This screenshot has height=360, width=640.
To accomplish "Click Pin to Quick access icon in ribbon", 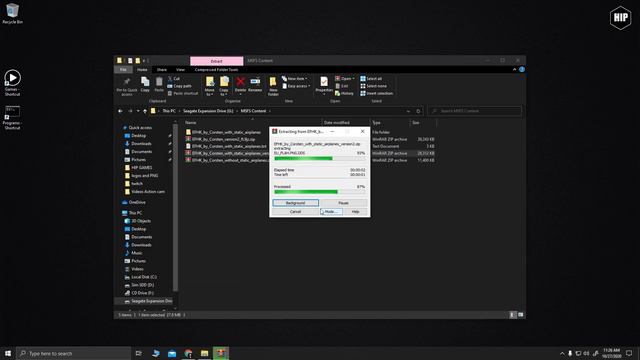I will coord(127,86).
